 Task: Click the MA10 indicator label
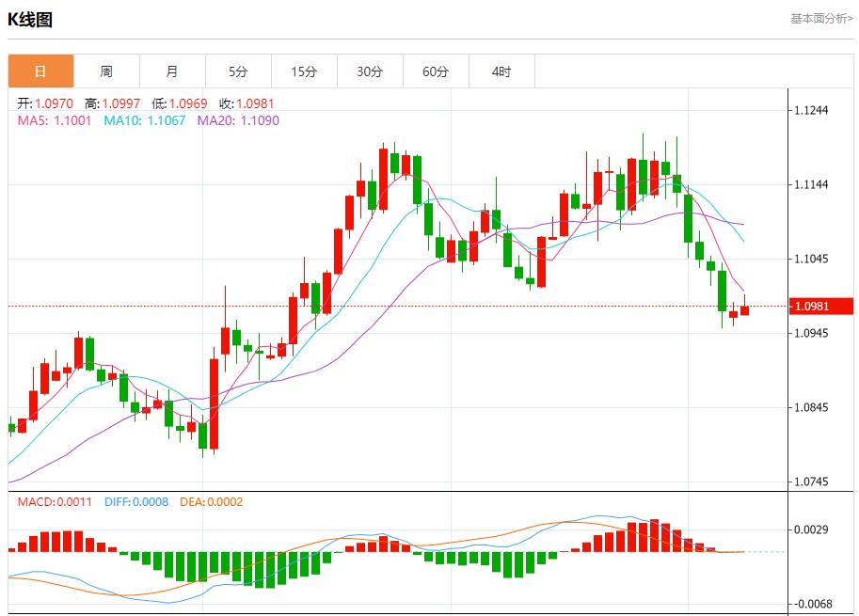[144, 120]
